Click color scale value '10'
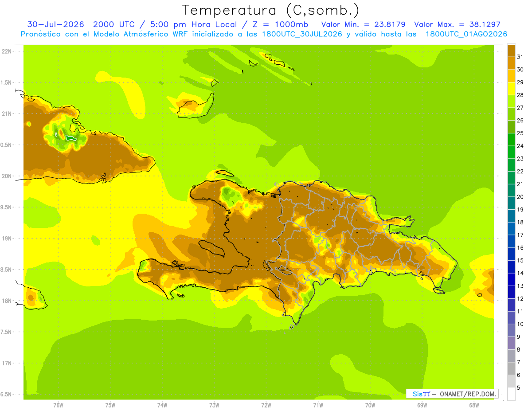Screen dimensions: 532x411 (x=520, y=324)
